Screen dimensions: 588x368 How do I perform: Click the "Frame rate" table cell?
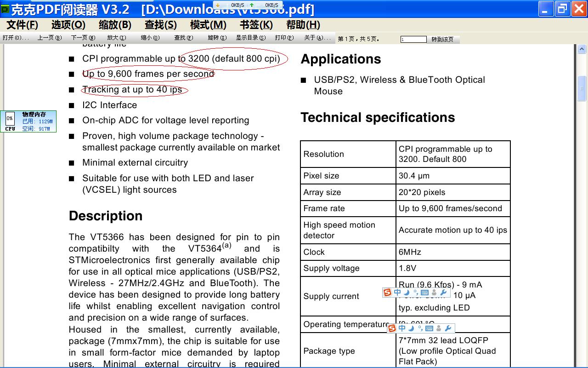click(x=348, y=208)
